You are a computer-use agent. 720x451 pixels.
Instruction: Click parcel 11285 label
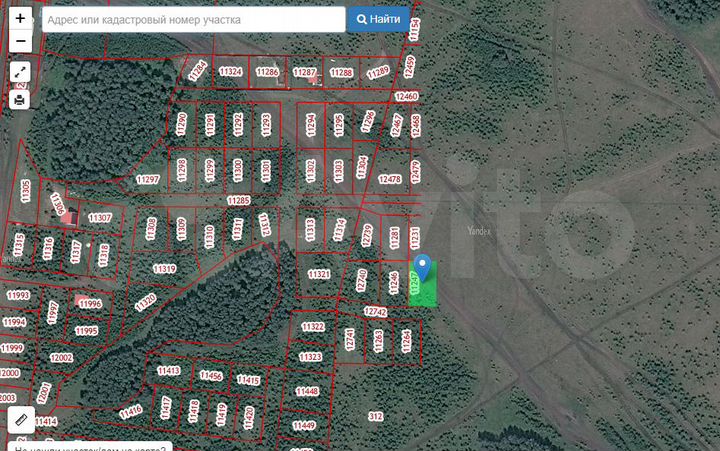(238, 201)
